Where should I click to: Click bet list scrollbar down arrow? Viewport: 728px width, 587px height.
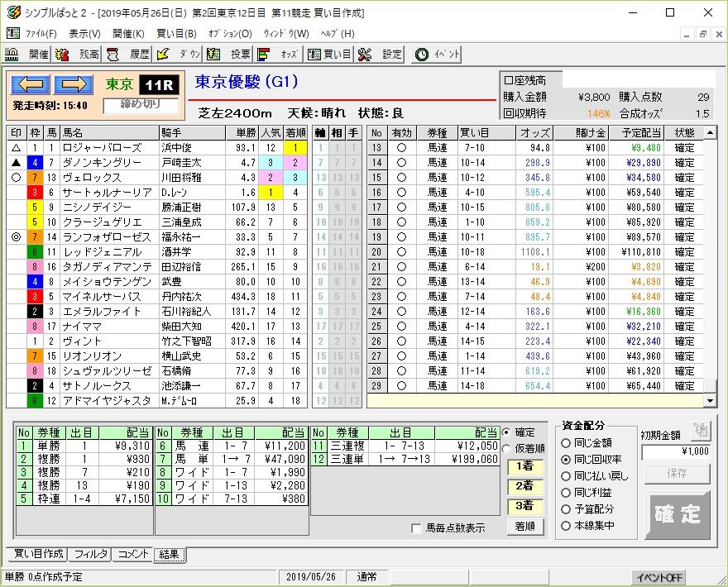[x=710, y=400]
